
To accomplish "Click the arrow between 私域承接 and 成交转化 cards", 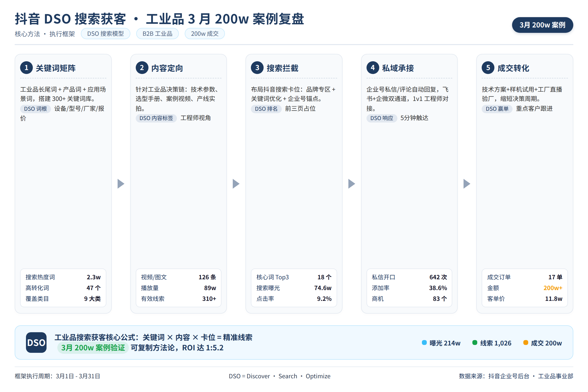I will pyautogui.click(x=467, y=184).
